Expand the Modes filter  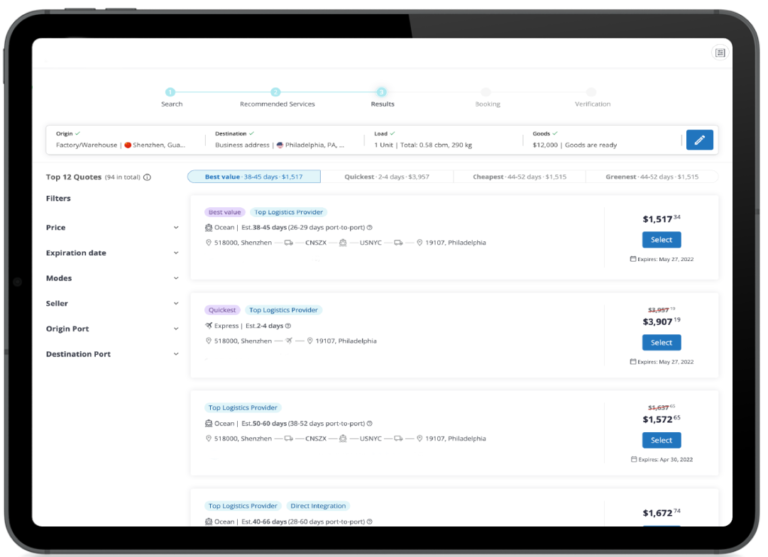coord(176,278)
